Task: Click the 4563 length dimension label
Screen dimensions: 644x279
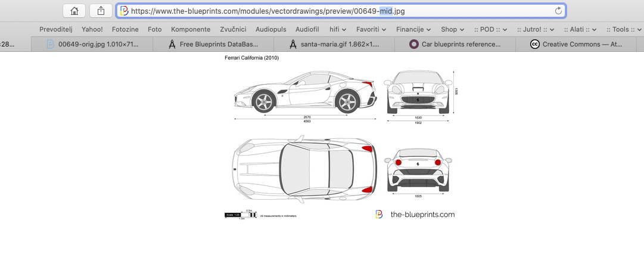Action: point(307,121)
